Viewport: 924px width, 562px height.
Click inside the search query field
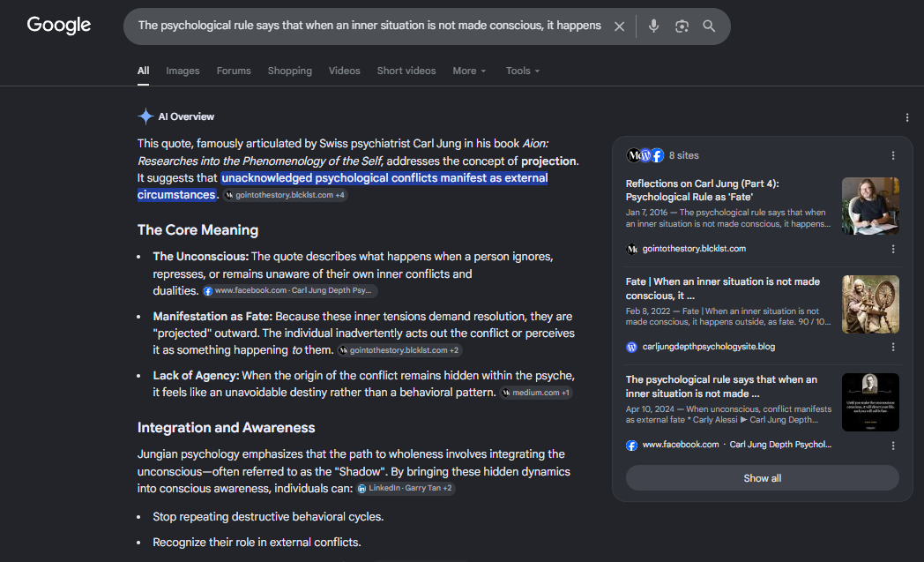click(369, 26)
